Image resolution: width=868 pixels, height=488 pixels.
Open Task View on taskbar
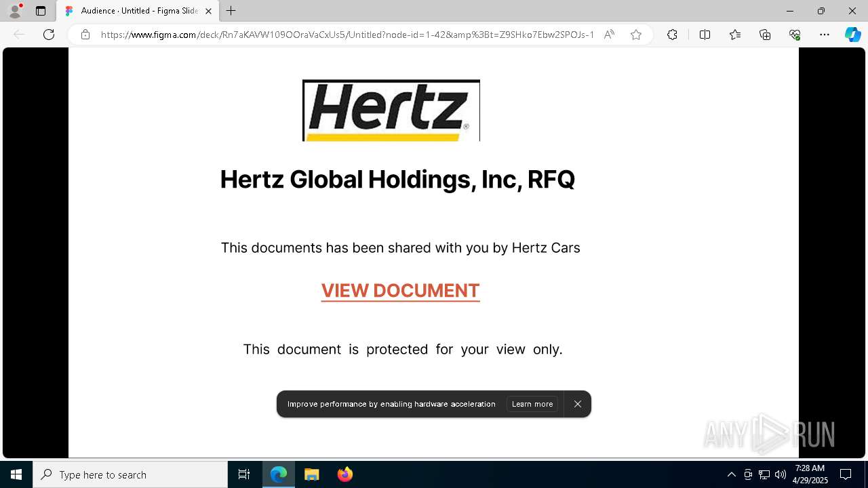[244, 474]
